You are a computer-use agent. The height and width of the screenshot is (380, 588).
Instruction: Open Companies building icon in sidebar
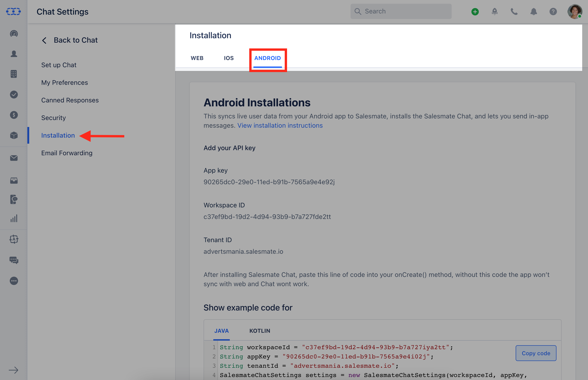pyautogui.click(x=14, y=74)
